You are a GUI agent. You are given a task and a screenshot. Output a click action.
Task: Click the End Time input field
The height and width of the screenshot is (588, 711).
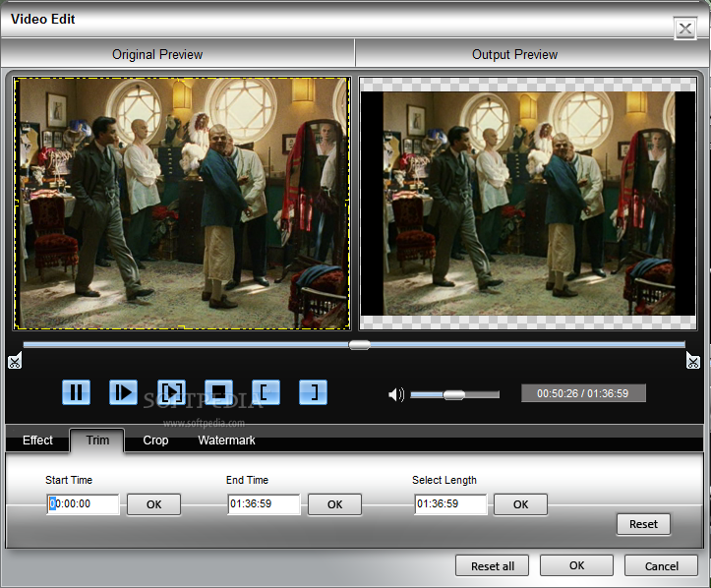[264, 504]
